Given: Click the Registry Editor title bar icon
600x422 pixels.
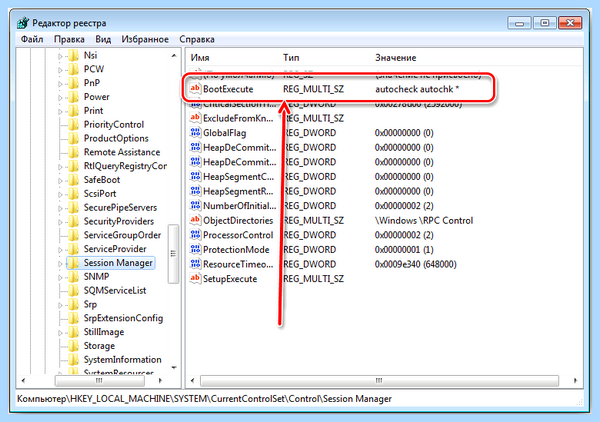Looking at the screenshot, I should point(23,23).
